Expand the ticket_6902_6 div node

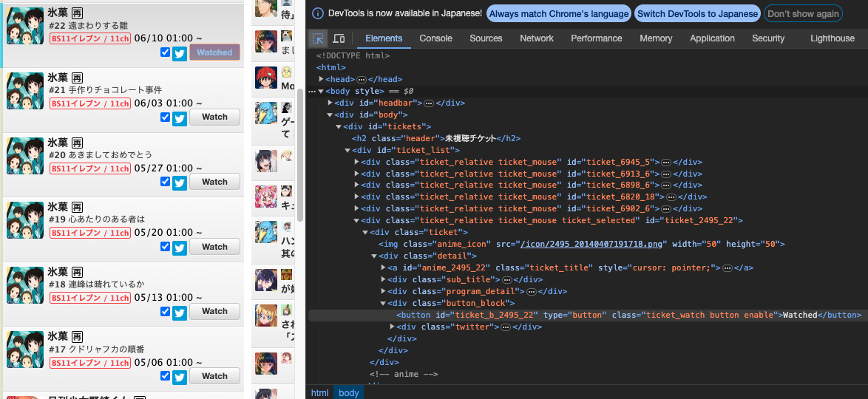pos(356,208)
